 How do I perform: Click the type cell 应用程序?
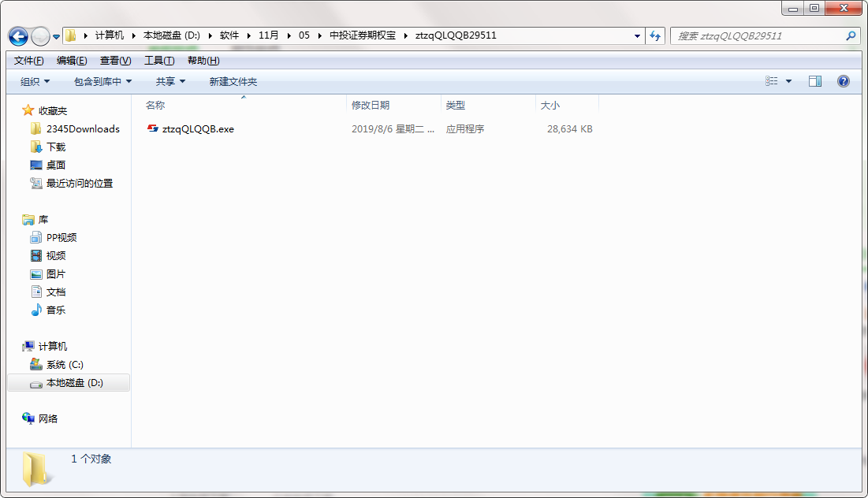coord(465,129)
